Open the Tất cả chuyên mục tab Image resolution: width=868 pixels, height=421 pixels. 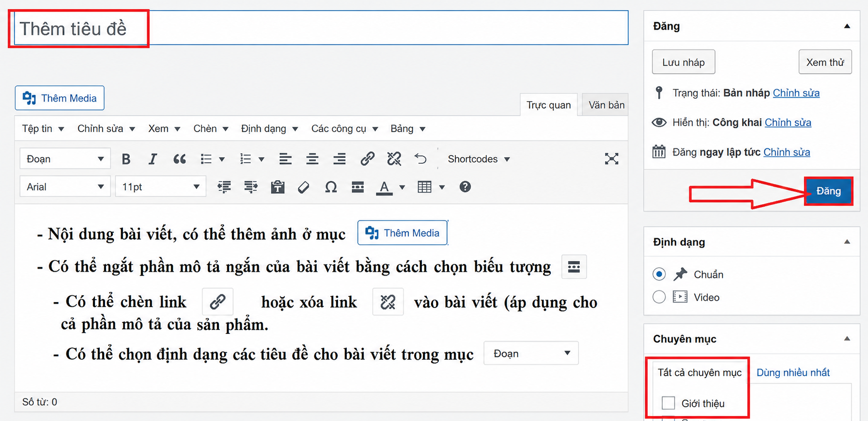point(700,372)
